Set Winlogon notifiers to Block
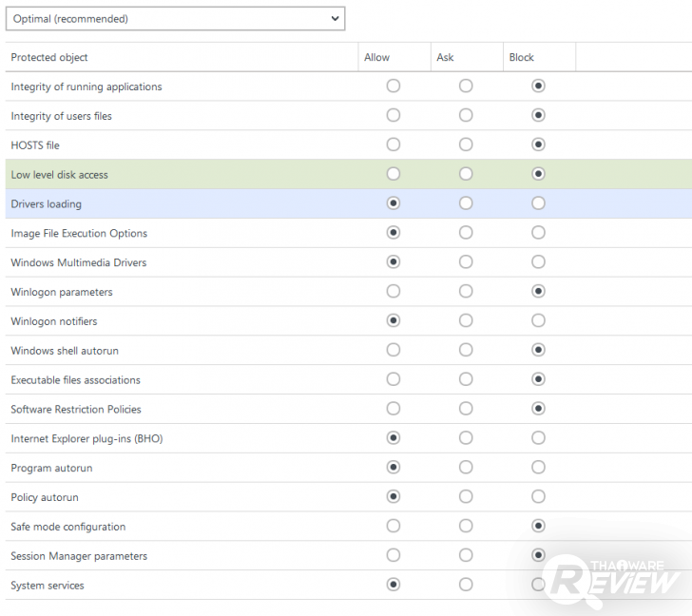Viewport: 692px width, 616px height. [x=539, y=321]
